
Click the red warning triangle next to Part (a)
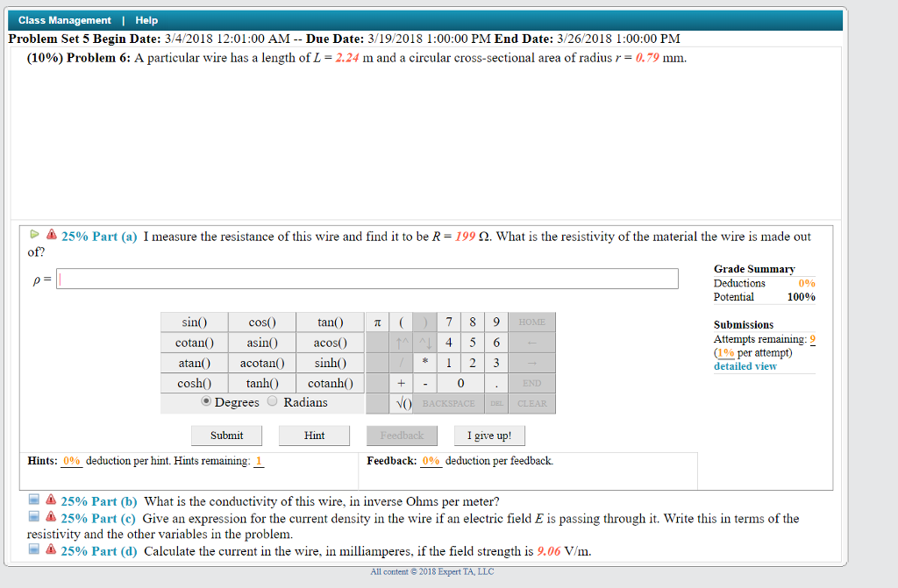(x=53, y=234)
